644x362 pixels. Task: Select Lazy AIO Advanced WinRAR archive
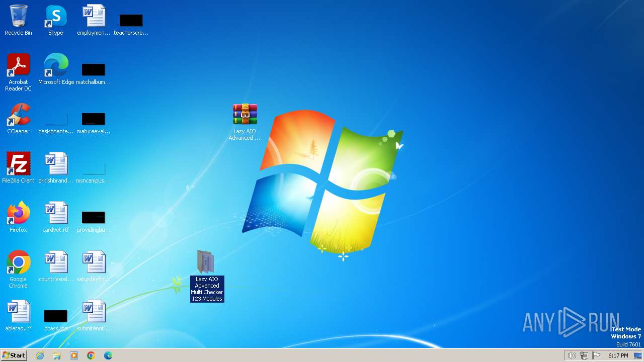[x=245, y=122]
